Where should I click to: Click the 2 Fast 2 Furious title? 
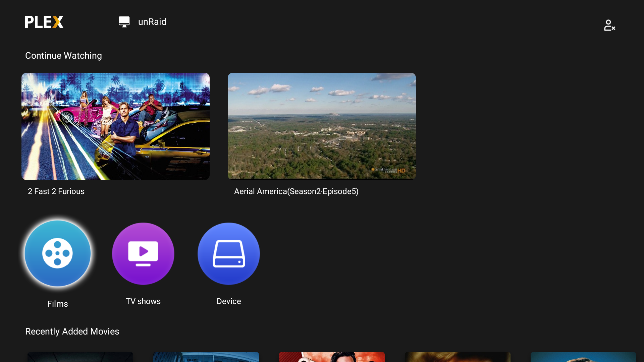coord(56,191)
